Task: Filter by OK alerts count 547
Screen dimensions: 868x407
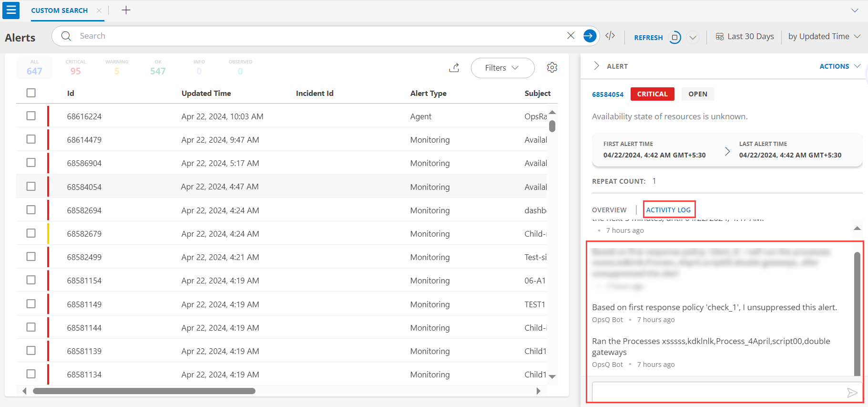Action: tap(158, 68)
